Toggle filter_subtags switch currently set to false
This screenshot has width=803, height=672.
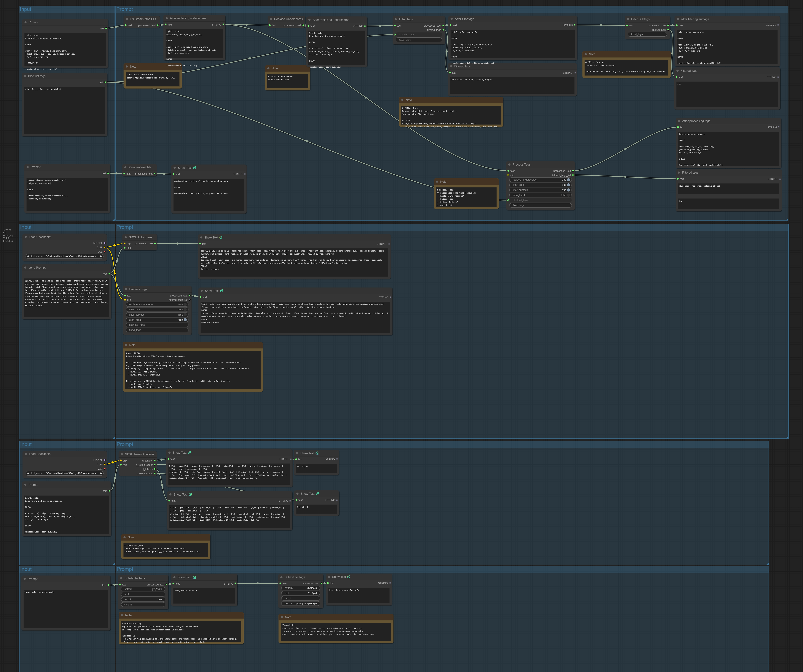[185, 315]
